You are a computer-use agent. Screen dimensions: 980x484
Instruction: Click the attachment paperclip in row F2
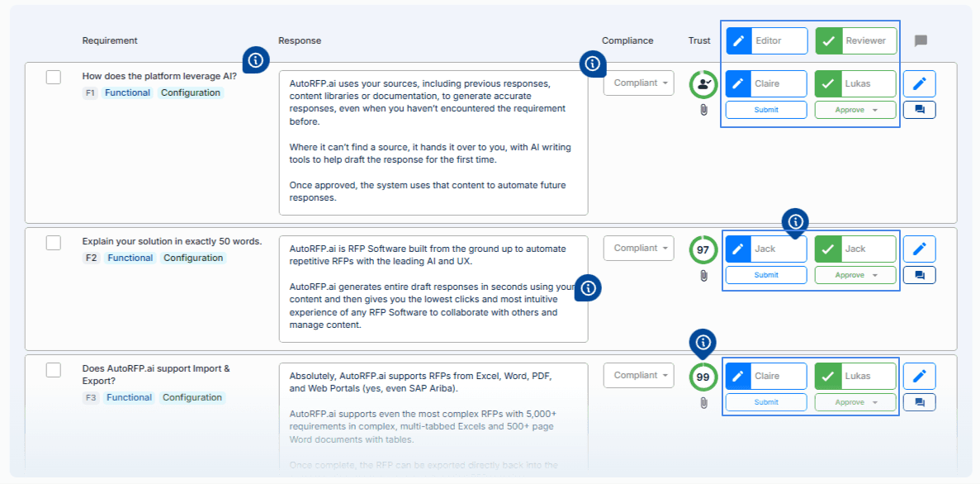click(703, 276)
